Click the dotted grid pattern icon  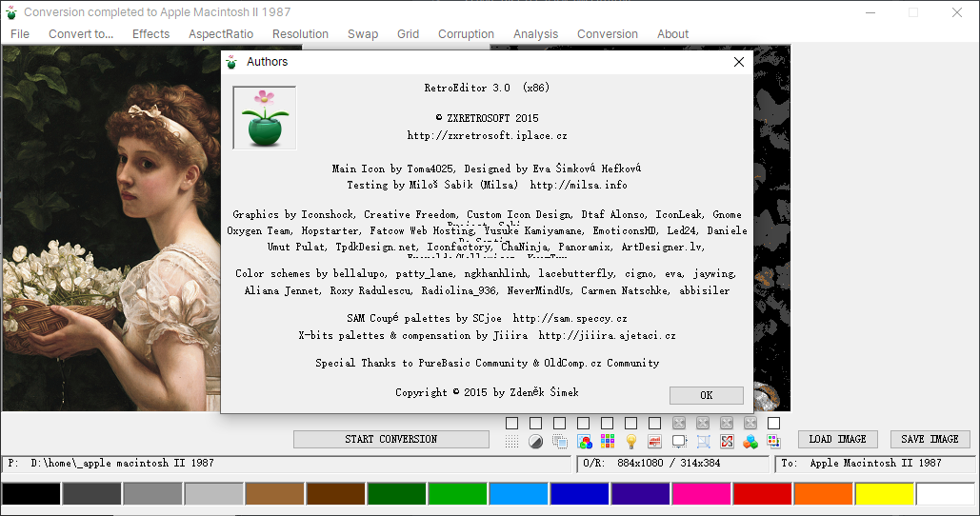pos(511,442)
